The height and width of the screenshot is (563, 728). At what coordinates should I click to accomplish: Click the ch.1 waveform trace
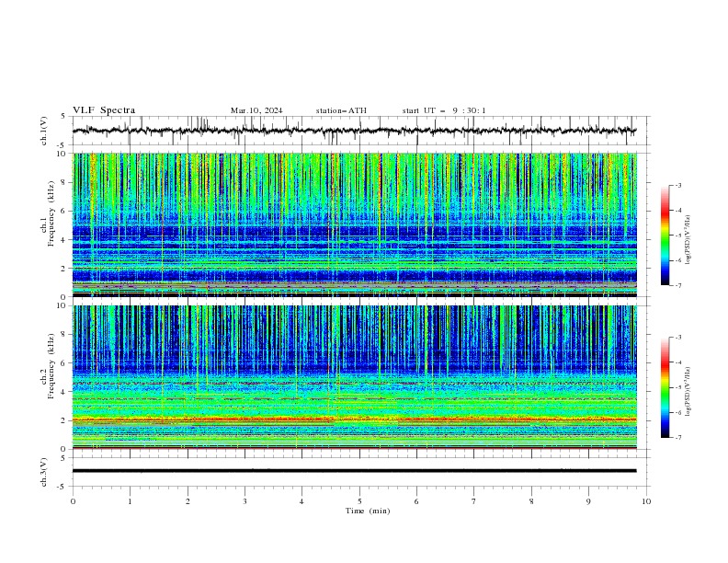354,131
